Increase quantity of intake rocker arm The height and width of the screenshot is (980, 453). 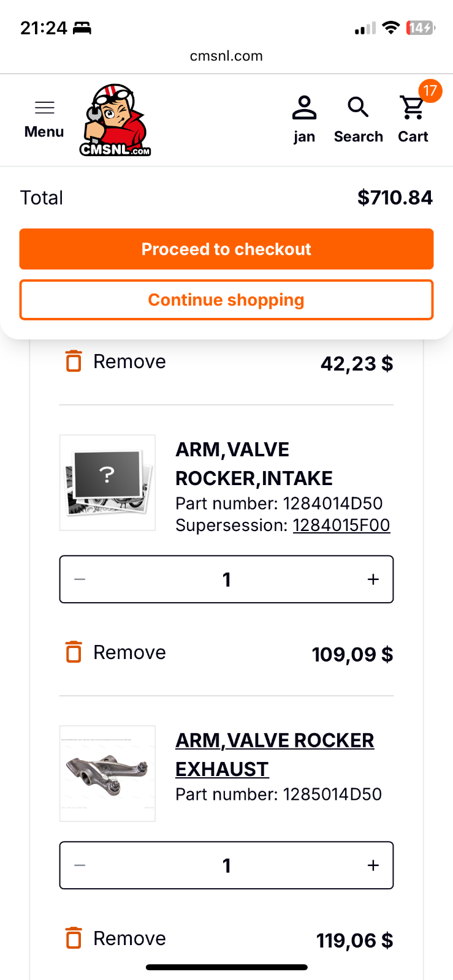373,579
